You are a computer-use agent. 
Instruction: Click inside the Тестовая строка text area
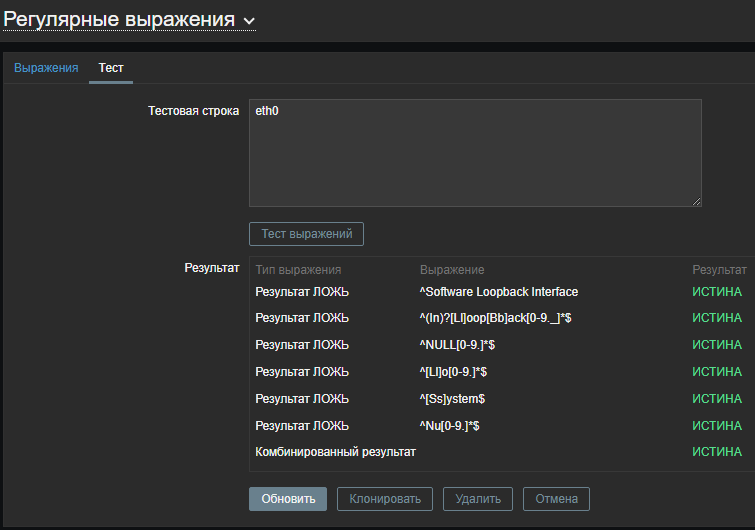[475, 153]
